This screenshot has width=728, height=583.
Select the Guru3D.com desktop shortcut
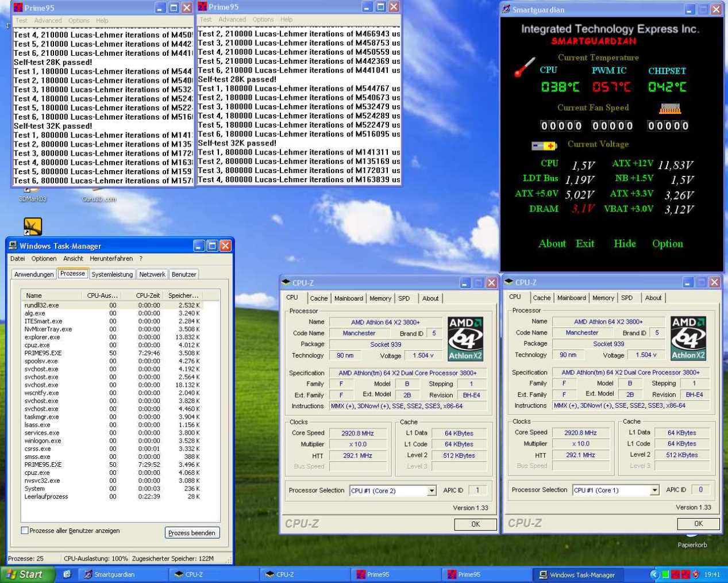(99, 195)
